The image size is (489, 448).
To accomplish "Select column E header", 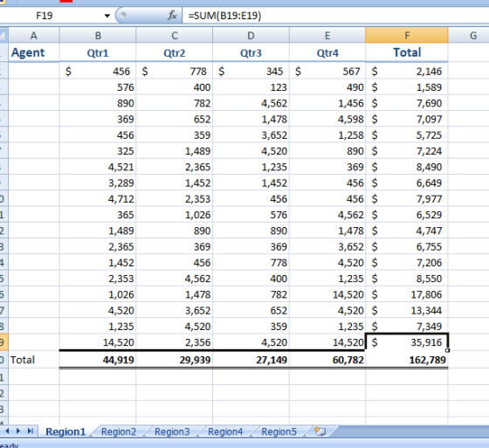I will [x=327, y=35].
